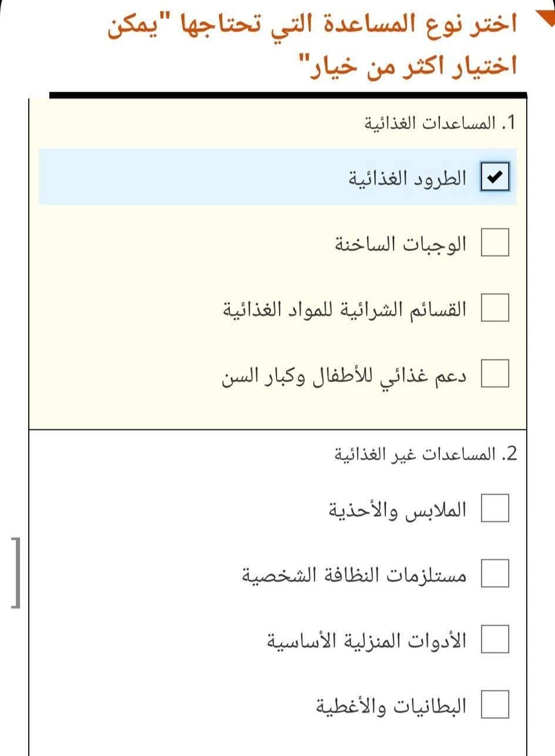
Task: Select the الملابس والأحذية checkbox
Action: click(494, 509)
